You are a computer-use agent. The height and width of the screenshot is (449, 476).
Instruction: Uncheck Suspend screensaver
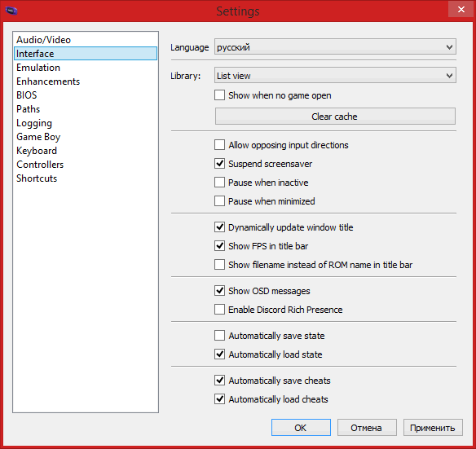click(x=219, y=164)
